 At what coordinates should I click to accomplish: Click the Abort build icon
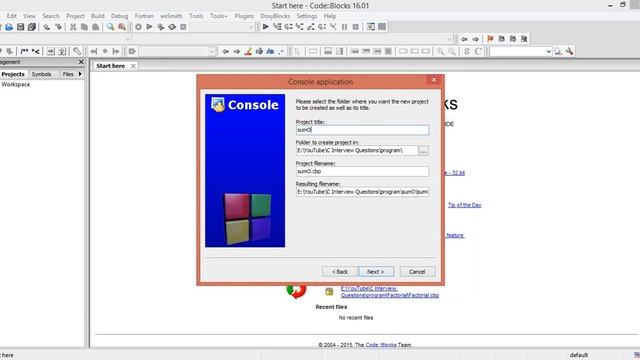click(183, 27)
